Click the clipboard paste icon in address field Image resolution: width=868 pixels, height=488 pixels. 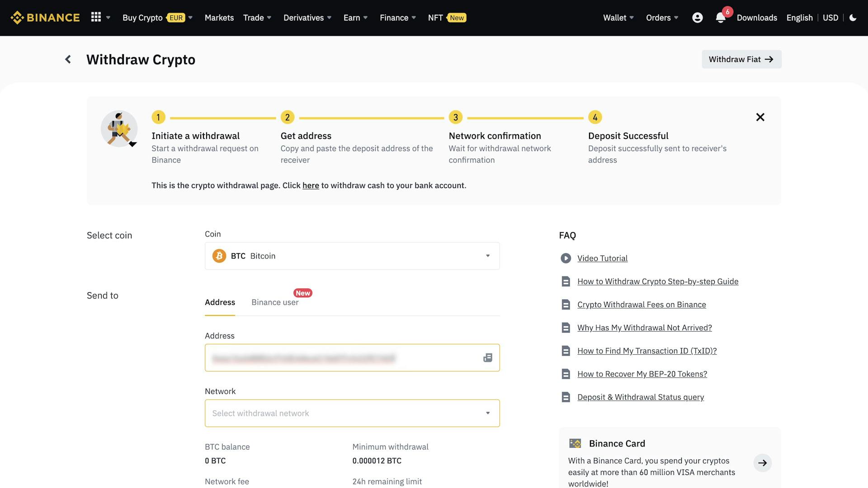click(487, 357)
